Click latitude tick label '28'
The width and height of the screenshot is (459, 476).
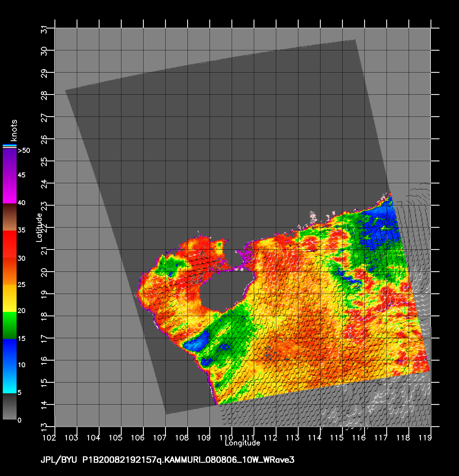[44, 96]
